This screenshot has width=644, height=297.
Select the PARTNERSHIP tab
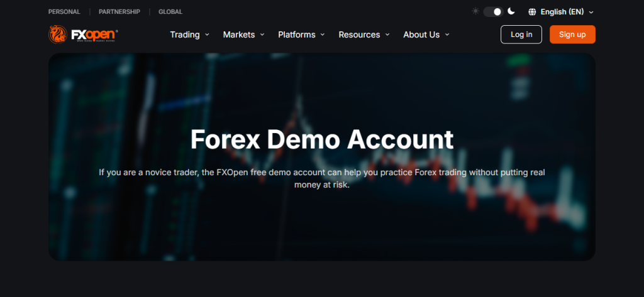[119, 12]
